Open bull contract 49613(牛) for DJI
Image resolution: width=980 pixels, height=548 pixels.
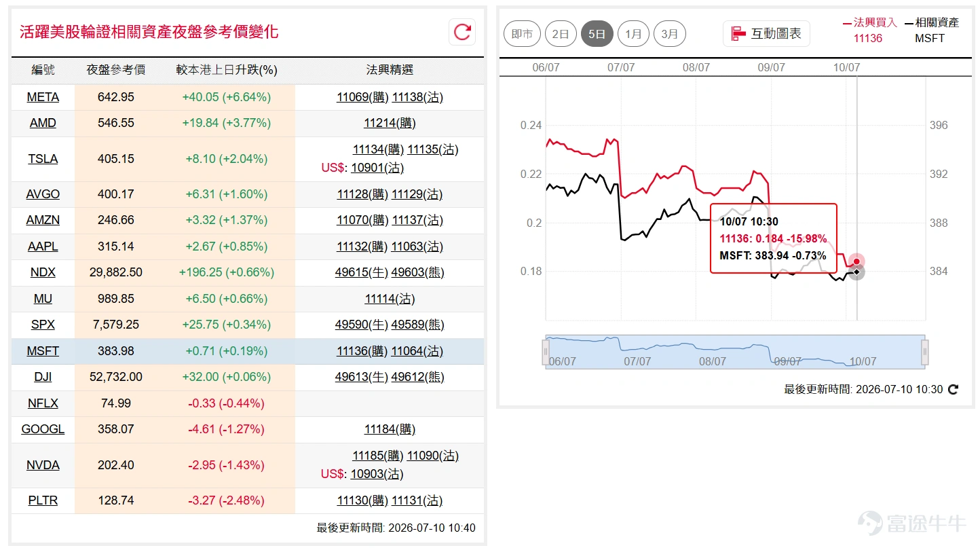coord(362,377)
